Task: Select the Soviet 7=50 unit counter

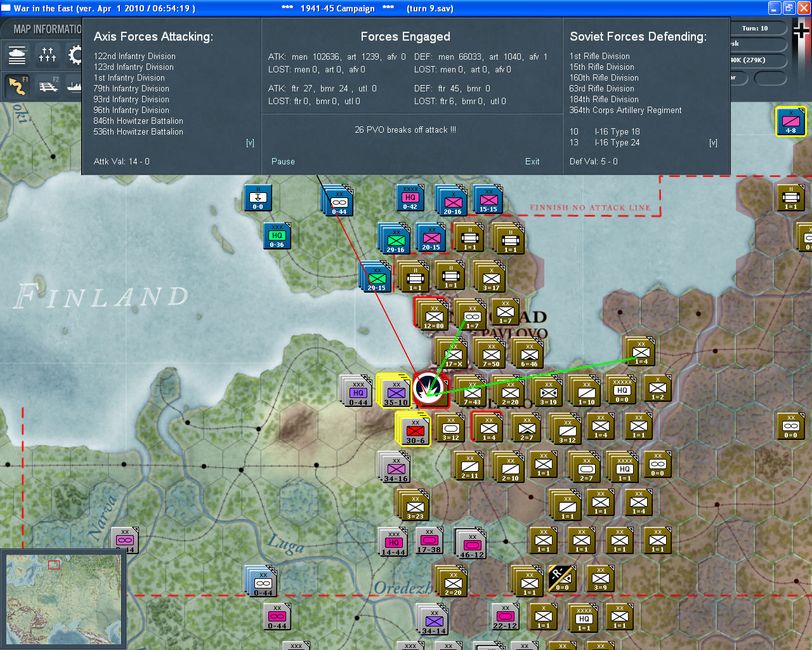Action: 490,354
